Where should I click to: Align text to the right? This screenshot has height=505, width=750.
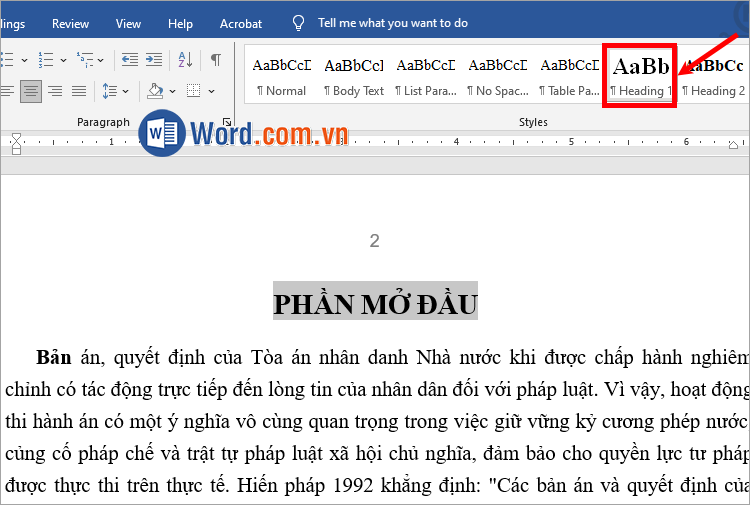point(55,91)
